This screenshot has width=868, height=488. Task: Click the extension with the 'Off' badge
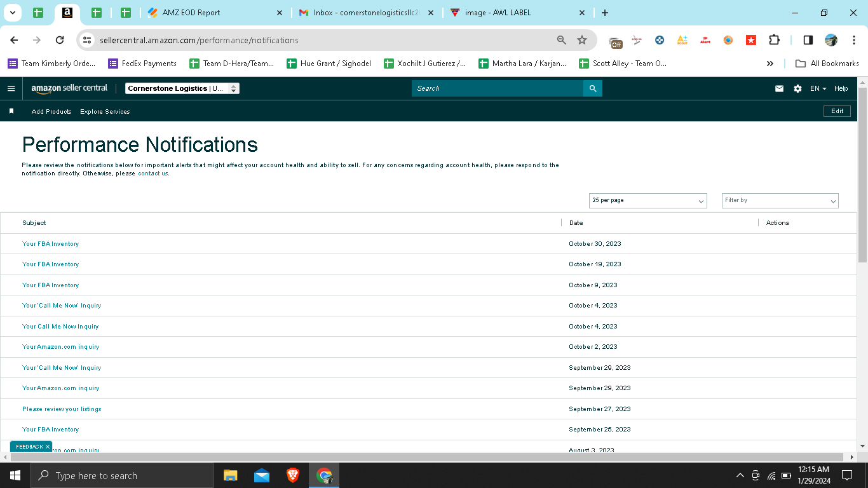(616, 41)
